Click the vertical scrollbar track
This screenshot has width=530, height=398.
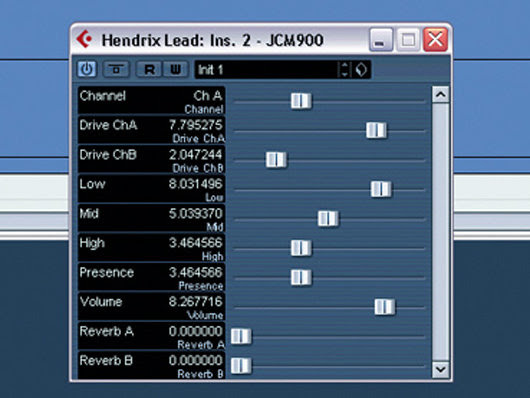coord(440,232)
